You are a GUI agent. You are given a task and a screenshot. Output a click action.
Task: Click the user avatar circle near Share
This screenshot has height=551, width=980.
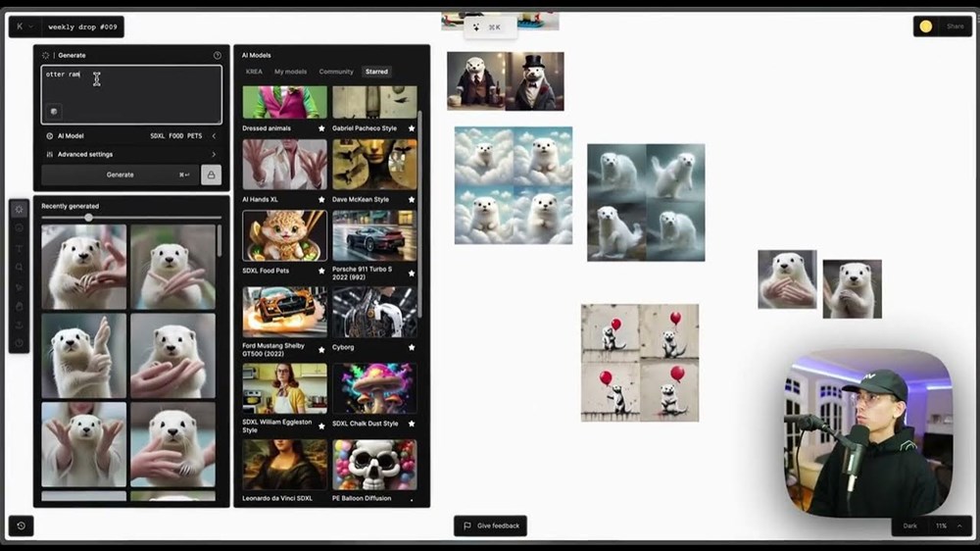point(926,26)
